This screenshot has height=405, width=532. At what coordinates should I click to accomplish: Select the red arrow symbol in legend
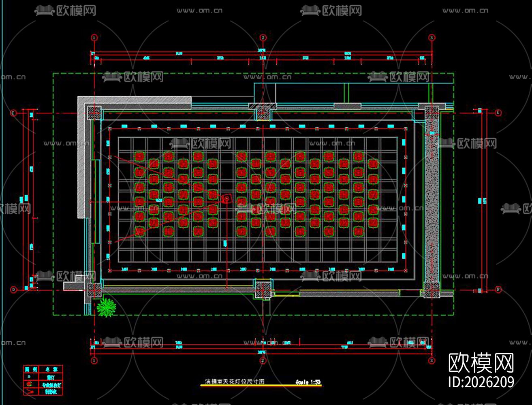[31, 392]
